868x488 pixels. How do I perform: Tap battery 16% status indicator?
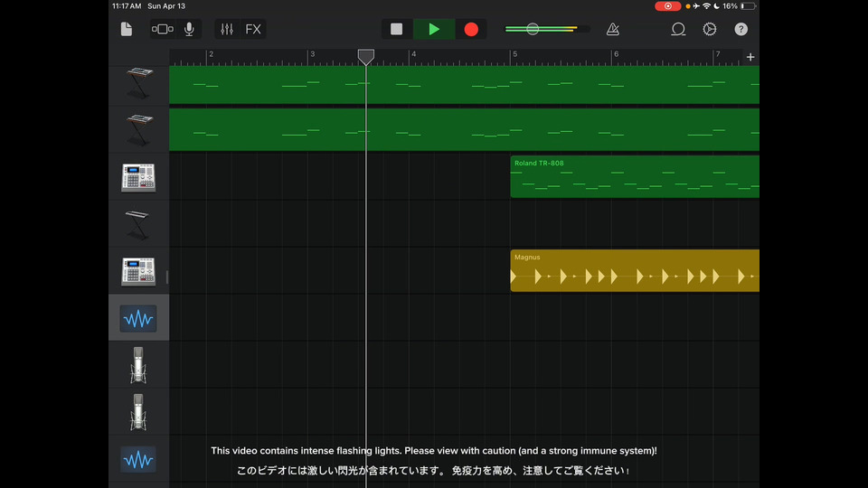pos(739,6)
